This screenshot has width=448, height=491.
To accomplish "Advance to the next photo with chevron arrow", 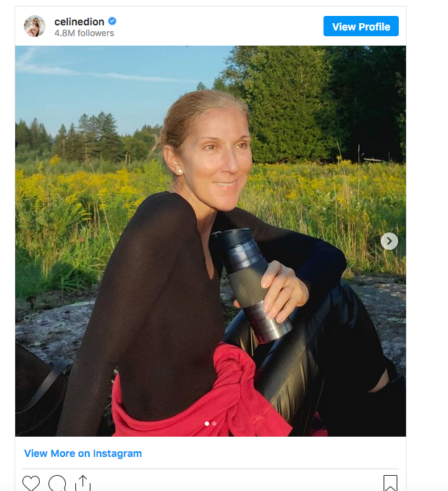I will click(389, 241).
